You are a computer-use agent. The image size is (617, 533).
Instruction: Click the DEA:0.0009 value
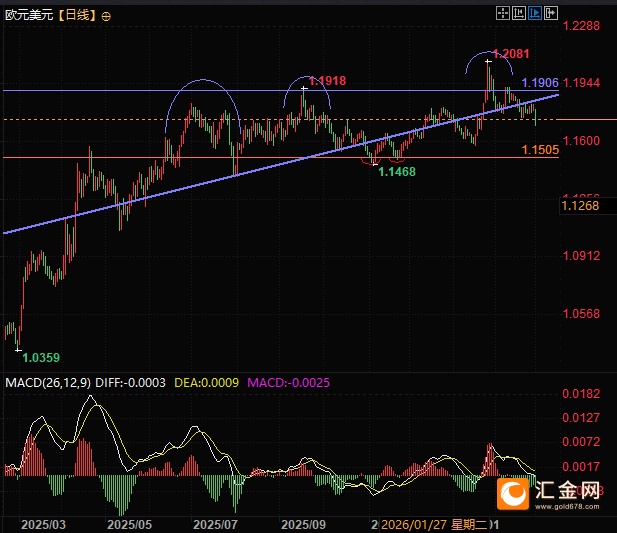(x=207, y=383)
